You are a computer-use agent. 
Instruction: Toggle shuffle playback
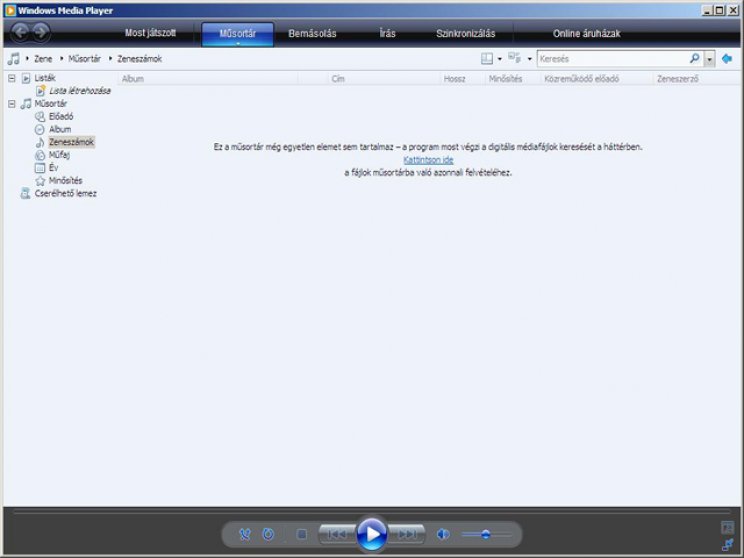point(245,535)
